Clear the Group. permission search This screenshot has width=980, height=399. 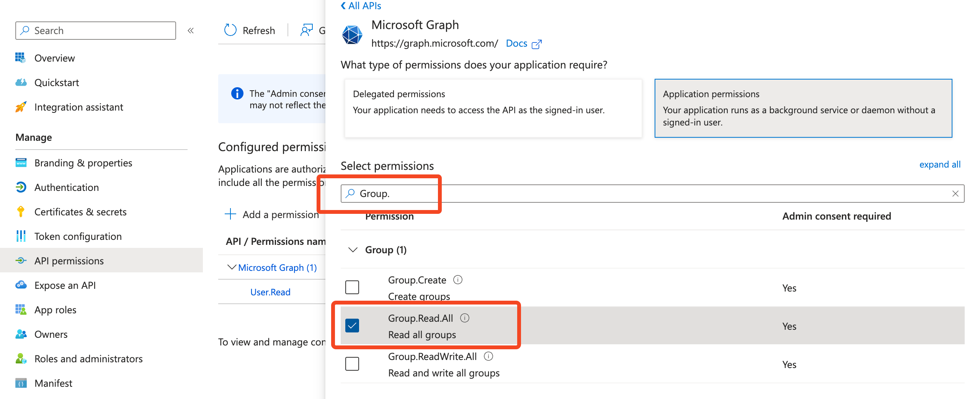point(955,194)
